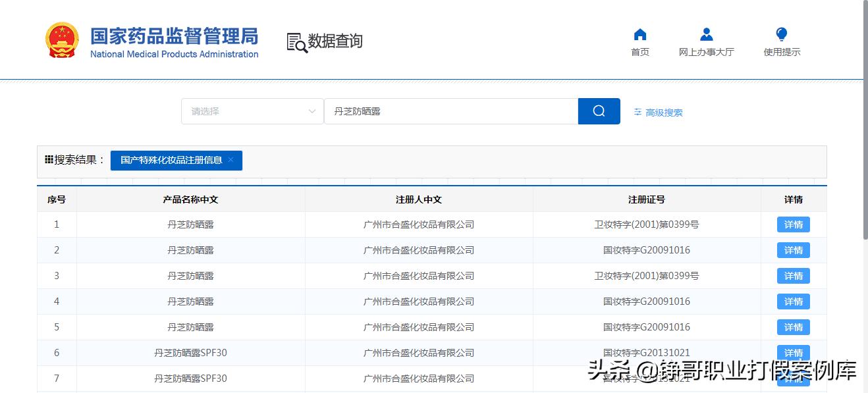This screenshot has height=393, width=868.
Task: Select the 国产特殊化妆品注册信息 result tab
Action: click(x=171, y=160)
